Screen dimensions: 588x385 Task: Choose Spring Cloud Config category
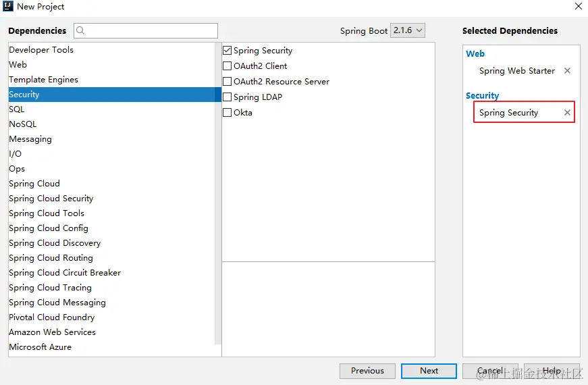112,228
